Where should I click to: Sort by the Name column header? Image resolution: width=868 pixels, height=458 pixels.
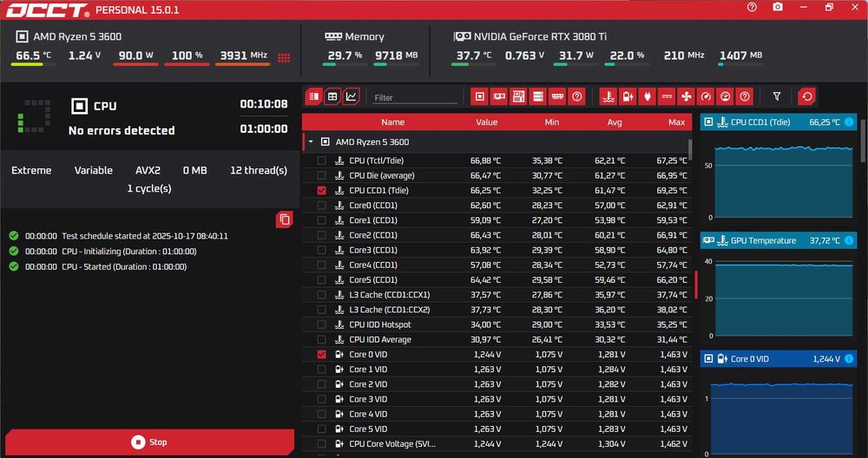(x=392, y=122)
